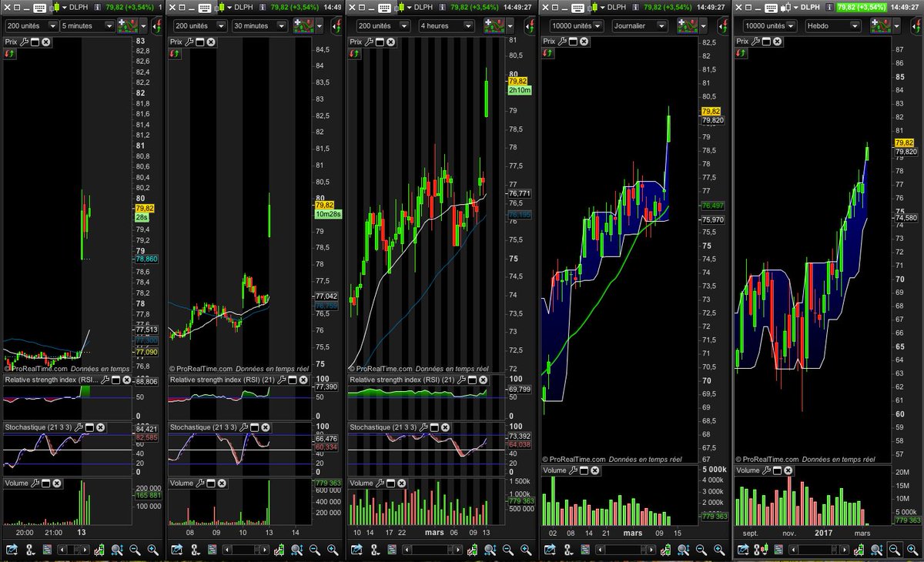
Task: Toggle the auto-fit zoom magnifier icon
Action: point(117,550)
